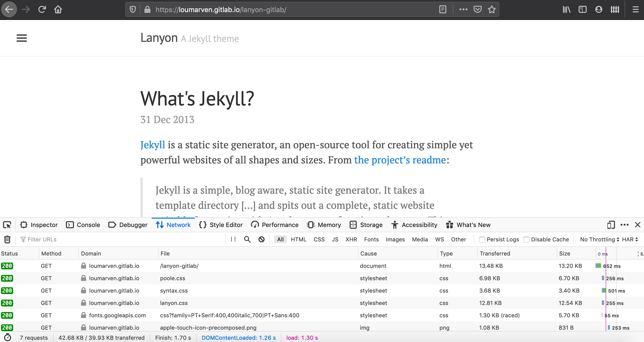Select the fonts.googleapis.com request row
The width and height of the screenshot is (644, 342).
(x=322, y=315)
